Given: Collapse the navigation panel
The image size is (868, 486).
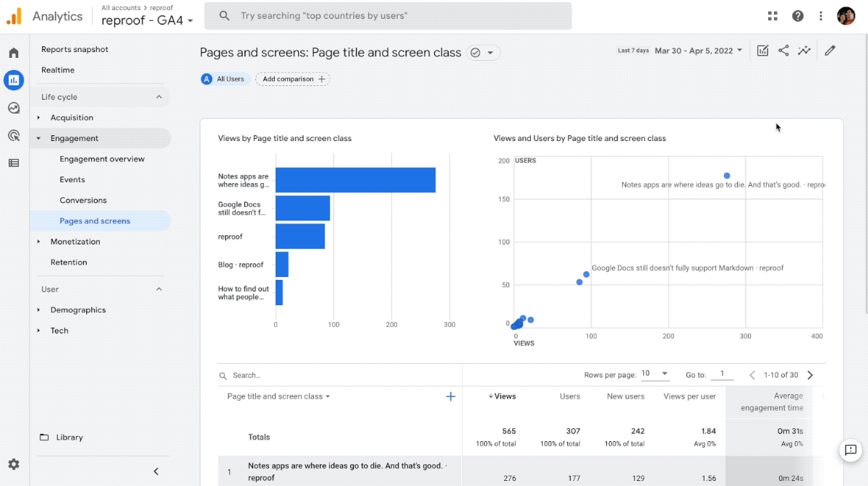Looking at the screenshot, I should tap(156, 472).
